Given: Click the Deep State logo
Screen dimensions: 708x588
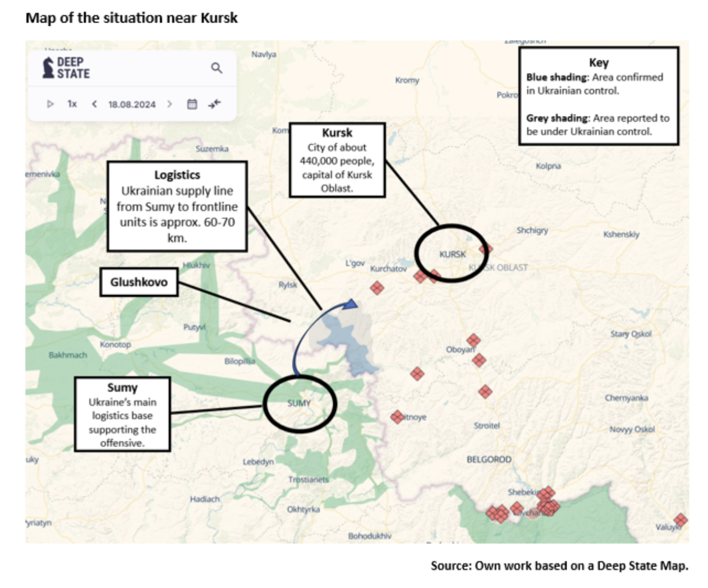Looking at the screenshot, I should pos(66,68).
